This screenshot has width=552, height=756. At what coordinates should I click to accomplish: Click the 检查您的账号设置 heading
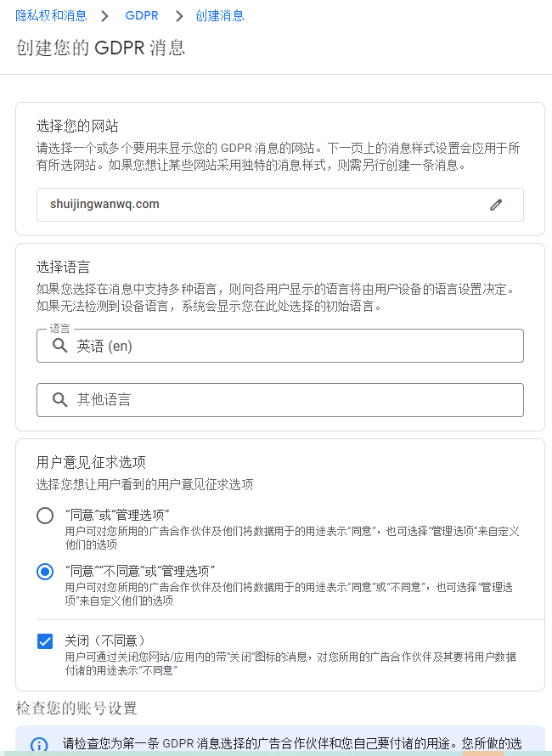(x=76, y=708)
